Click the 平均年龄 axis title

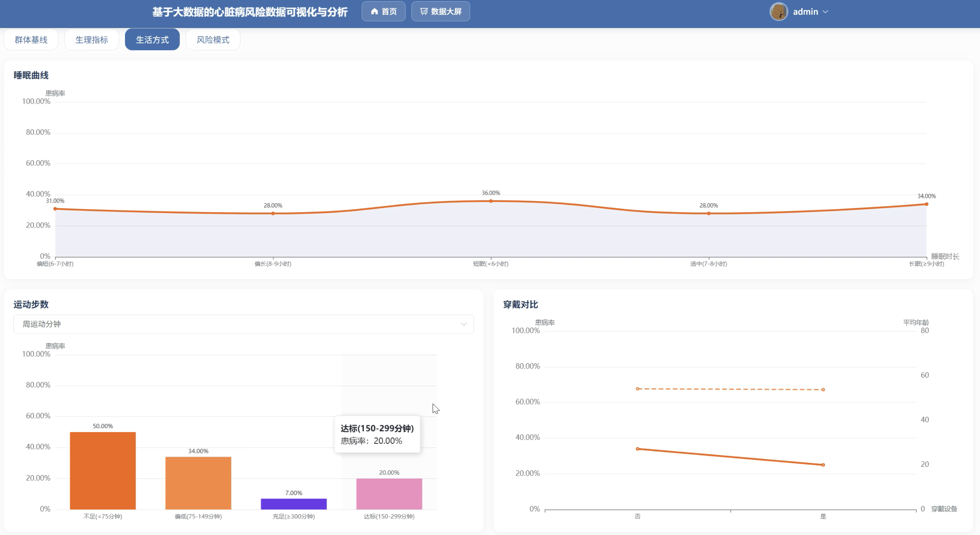[916, 322]
